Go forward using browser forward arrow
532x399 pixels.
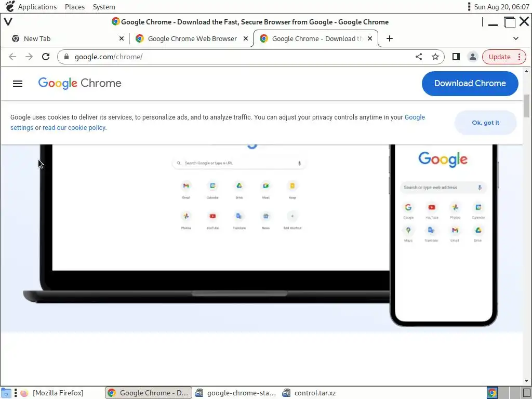pyautogui.click(x=29, y=57)
